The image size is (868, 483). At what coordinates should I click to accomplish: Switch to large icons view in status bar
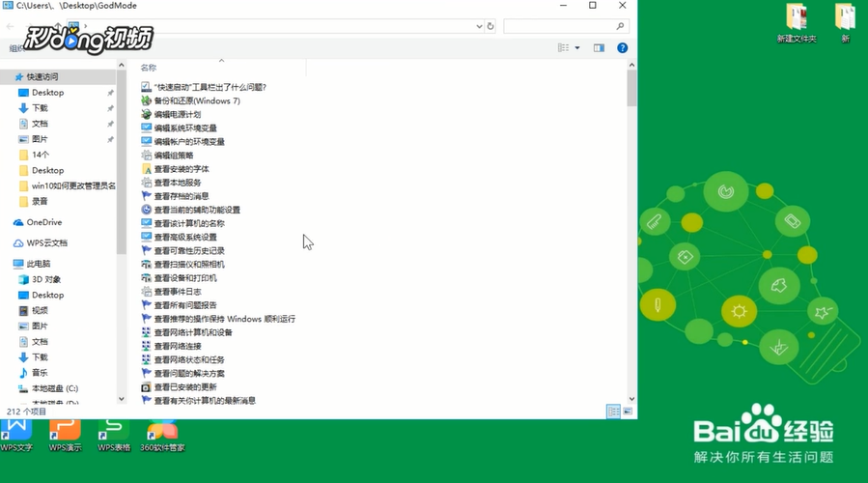click(628, 411)
